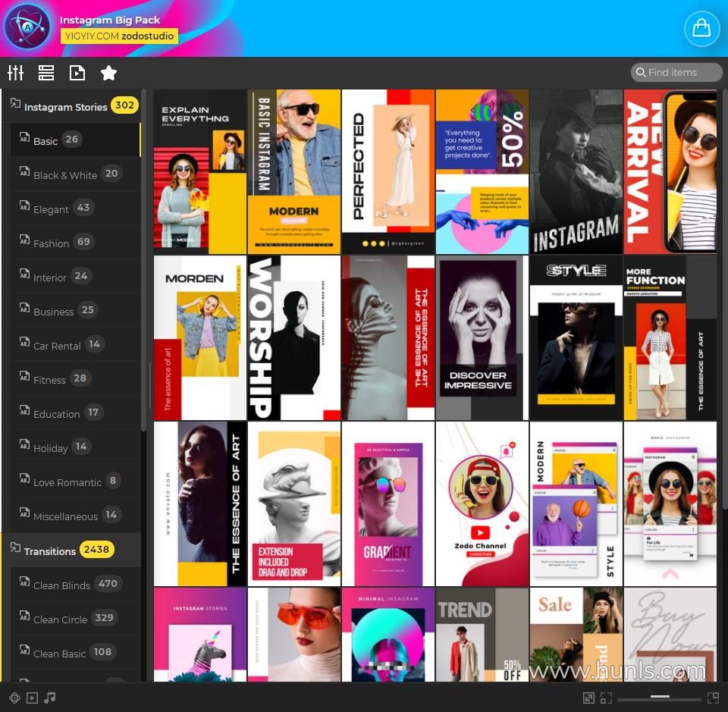Click the diagonal arrow resize icon at bottom

(x=588, y=698)
